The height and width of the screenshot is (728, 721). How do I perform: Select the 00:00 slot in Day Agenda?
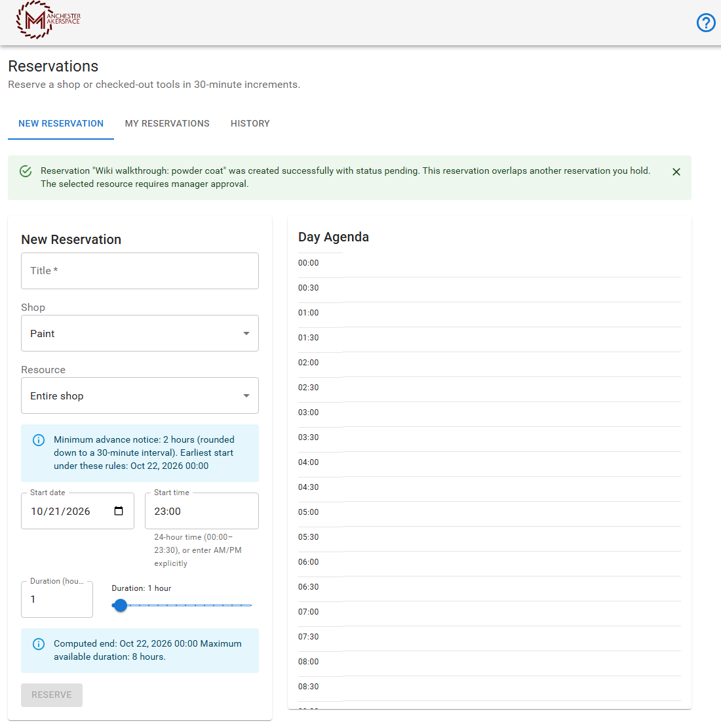point(490,265)
